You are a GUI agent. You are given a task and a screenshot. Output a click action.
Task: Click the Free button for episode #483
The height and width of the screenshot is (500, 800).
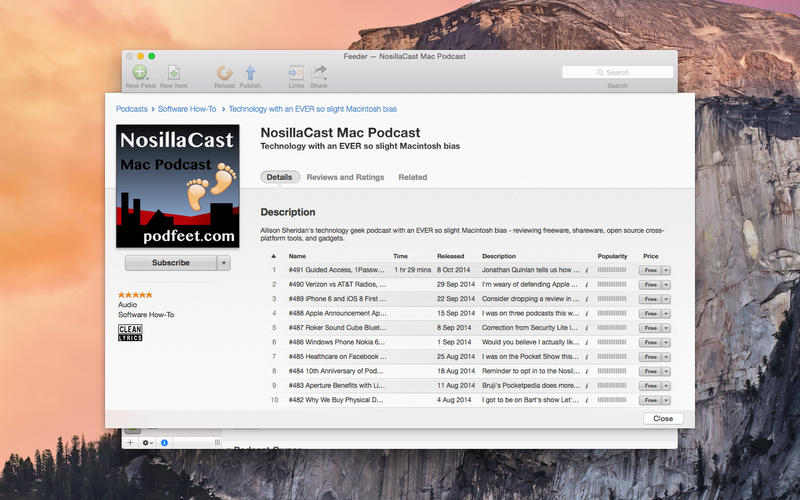pos(651,386)
